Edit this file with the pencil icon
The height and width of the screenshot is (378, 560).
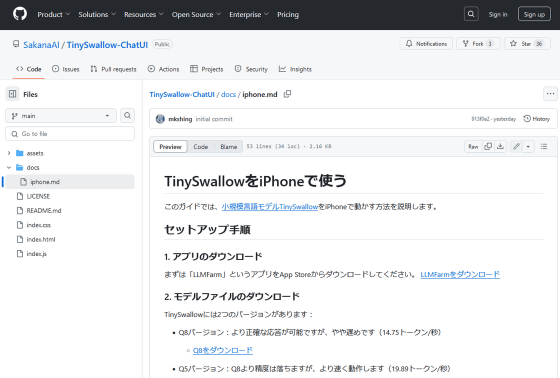point(516,146)
